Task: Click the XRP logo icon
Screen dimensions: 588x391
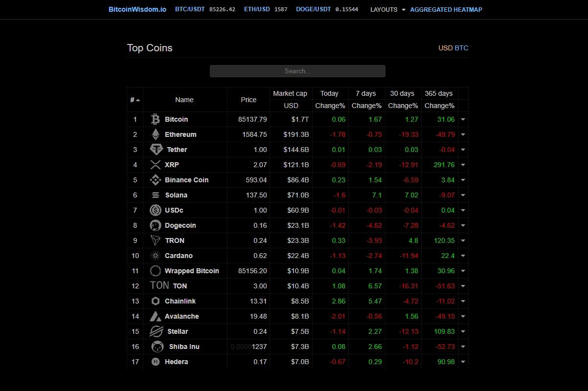Action: pos(156,165)
